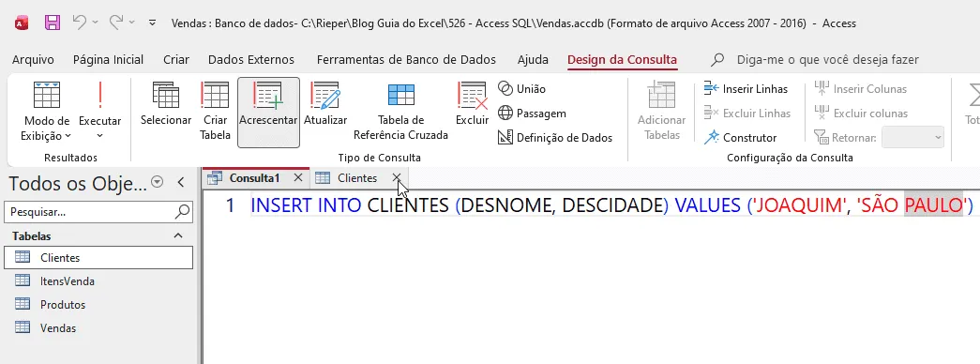
Task: Choose the Atualizar update query type
Action: pos(325,104)
